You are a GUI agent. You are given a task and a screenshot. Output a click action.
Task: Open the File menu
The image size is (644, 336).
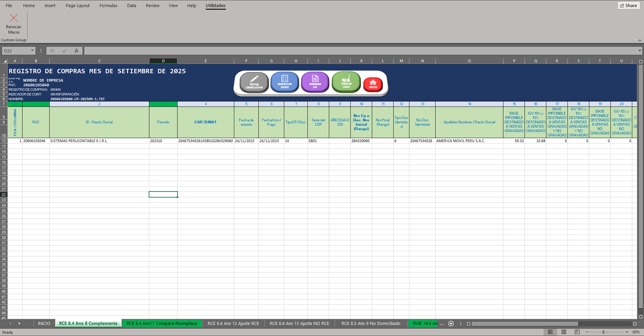9,5
